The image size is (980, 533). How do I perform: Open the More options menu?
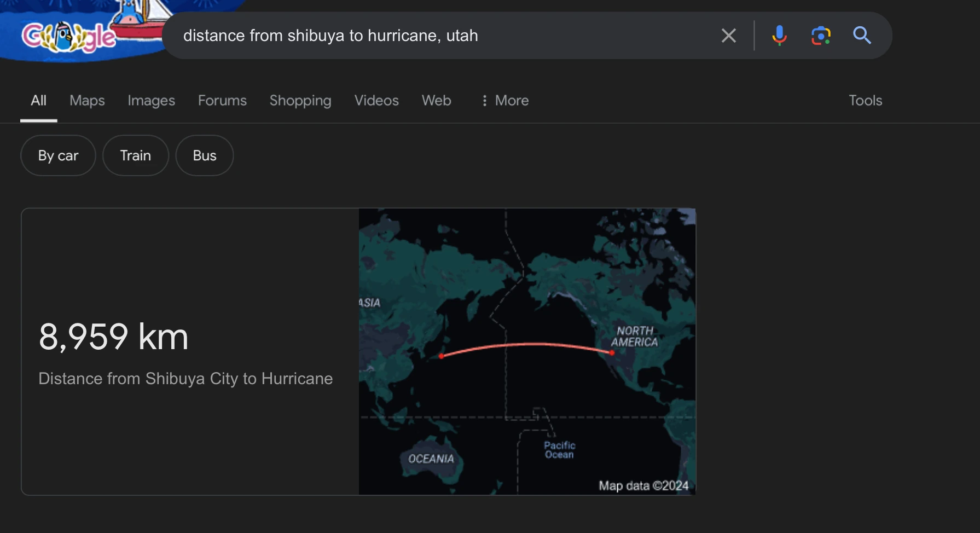click(x=505, y=101)
